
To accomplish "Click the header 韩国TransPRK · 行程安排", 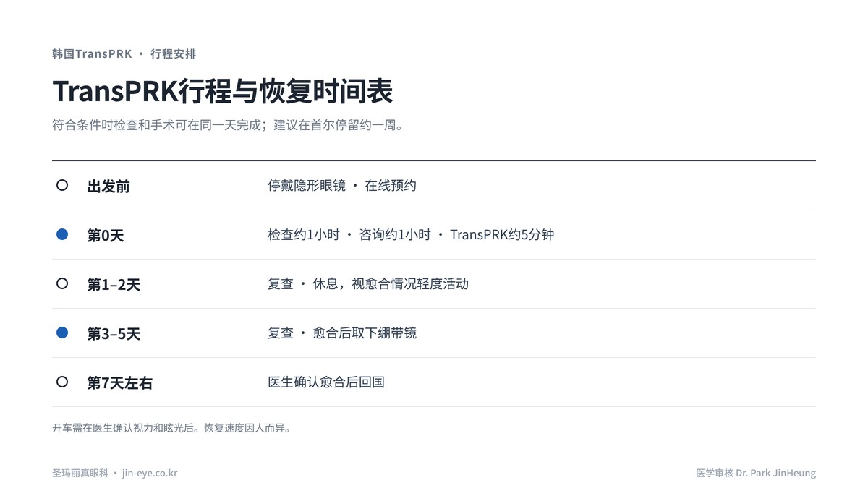I will pyautogui.click(x=124, y=54).
